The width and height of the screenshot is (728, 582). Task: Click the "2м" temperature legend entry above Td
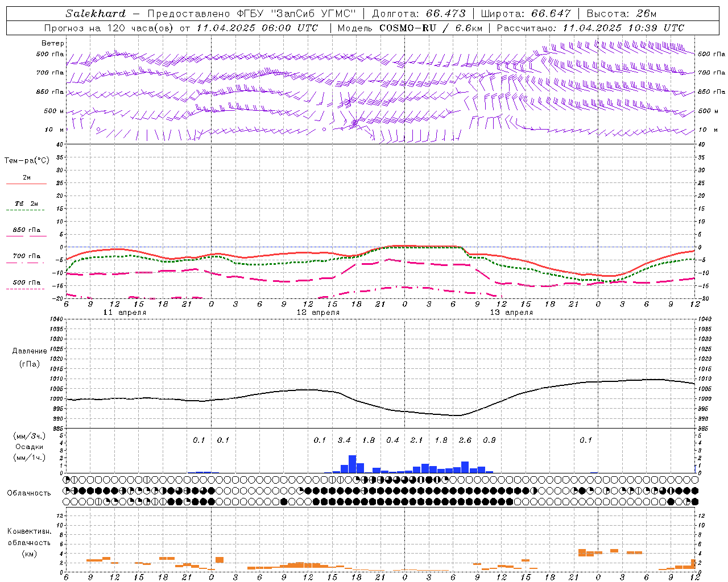(27, 177)
